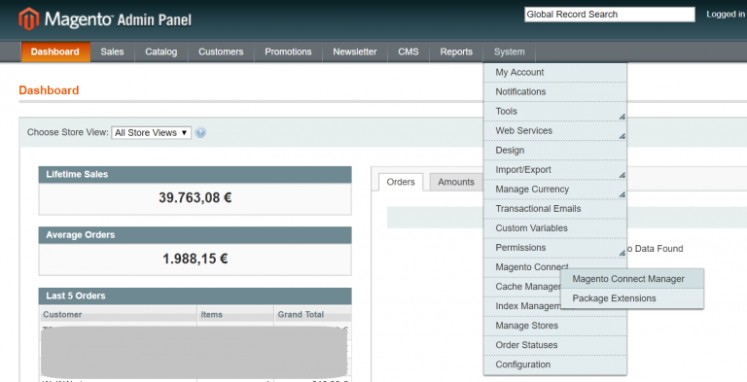Focus the Global Record Search field
The height and width of the screenshot is (382, 747).
[609, 14]
